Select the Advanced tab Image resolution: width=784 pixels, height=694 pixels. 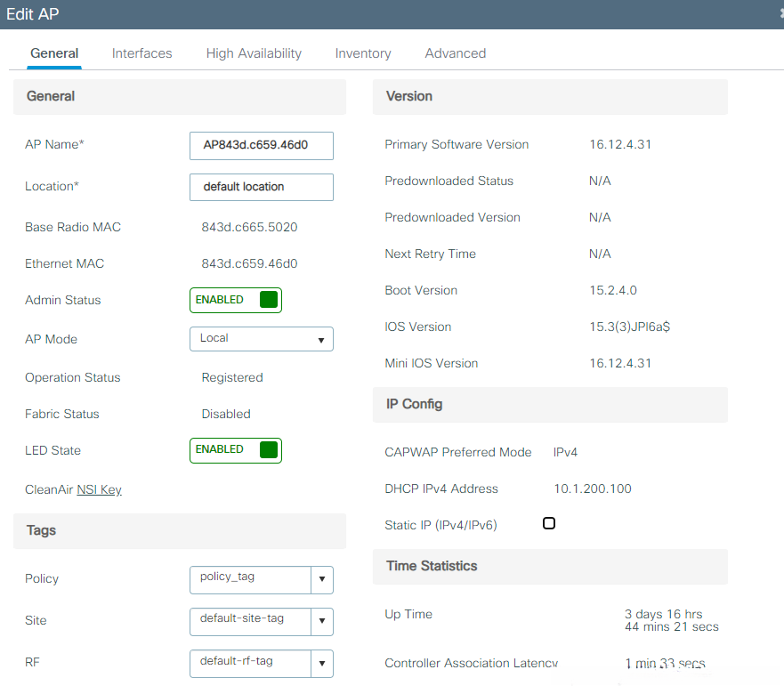[x=455, y=53]
